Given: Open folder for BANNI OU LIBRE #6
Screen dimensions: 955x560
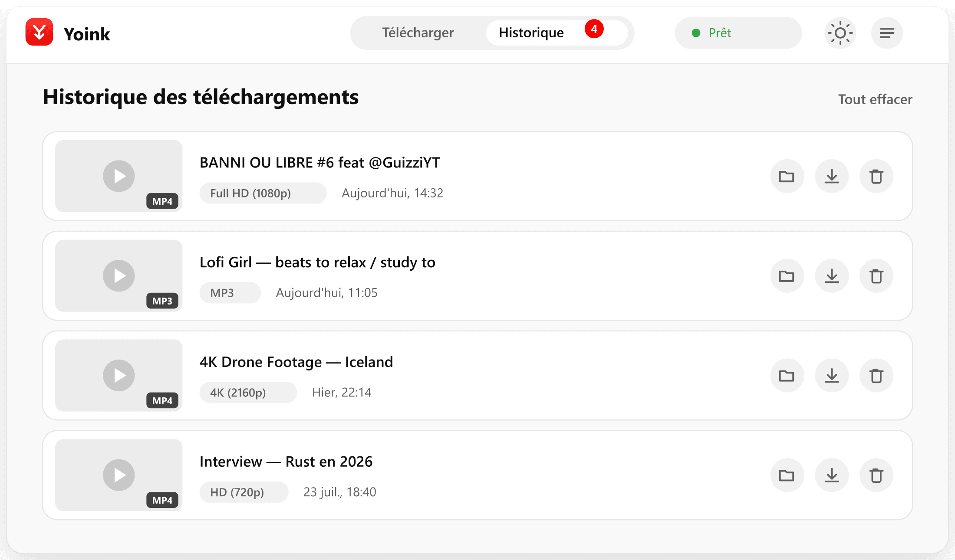Looking at the screenshot, I should [x=787, y=176].
